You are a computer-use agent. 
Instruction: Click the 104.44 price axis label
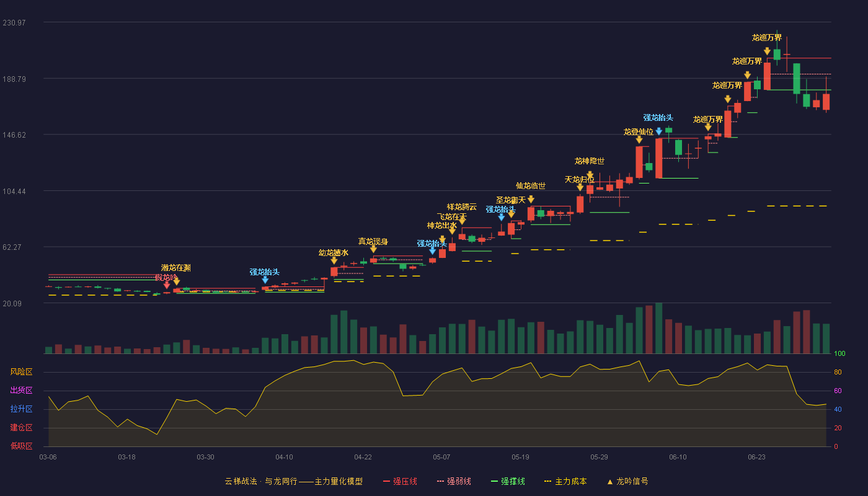coord(14,192)
